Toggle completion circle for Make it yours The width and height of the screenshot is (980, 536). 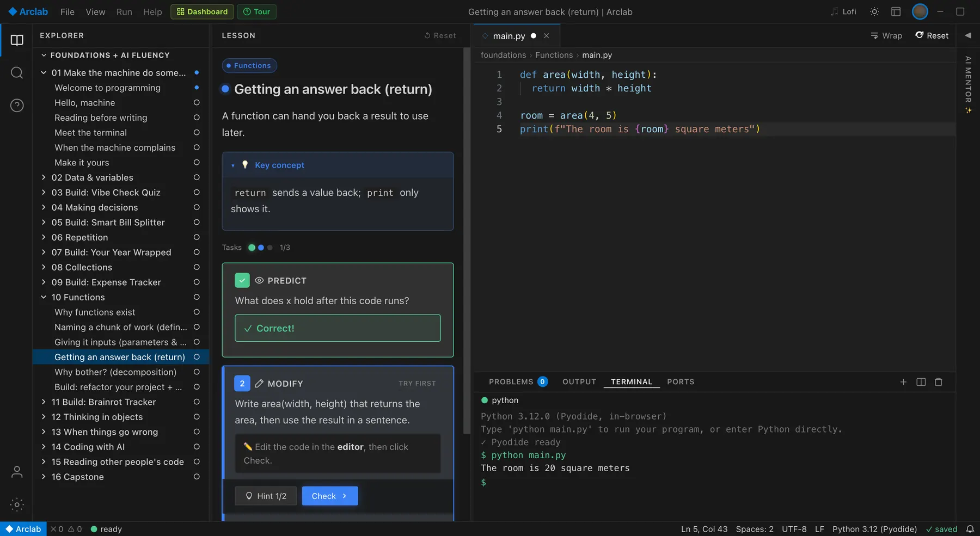point(197,163)
